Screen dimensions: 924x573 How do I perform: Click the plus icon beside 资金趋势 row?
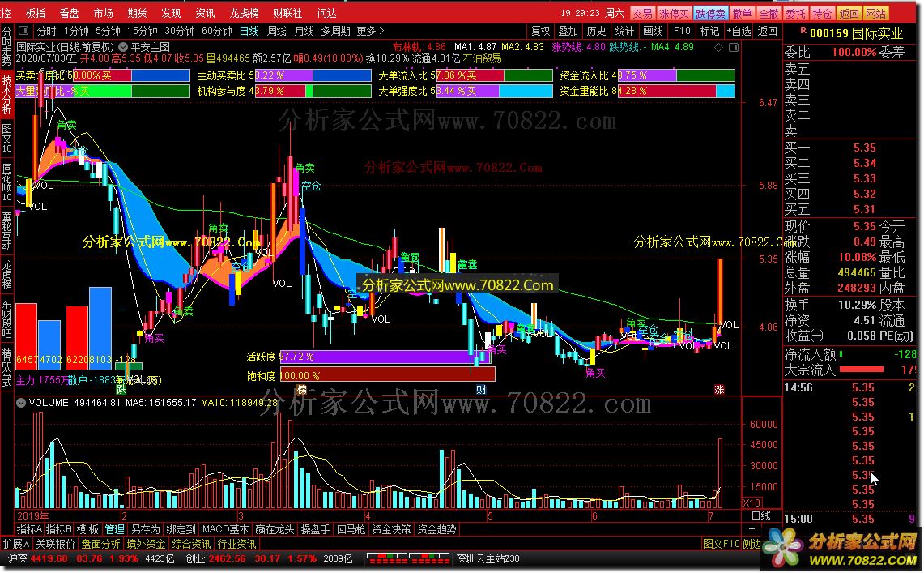pos(751,529)
